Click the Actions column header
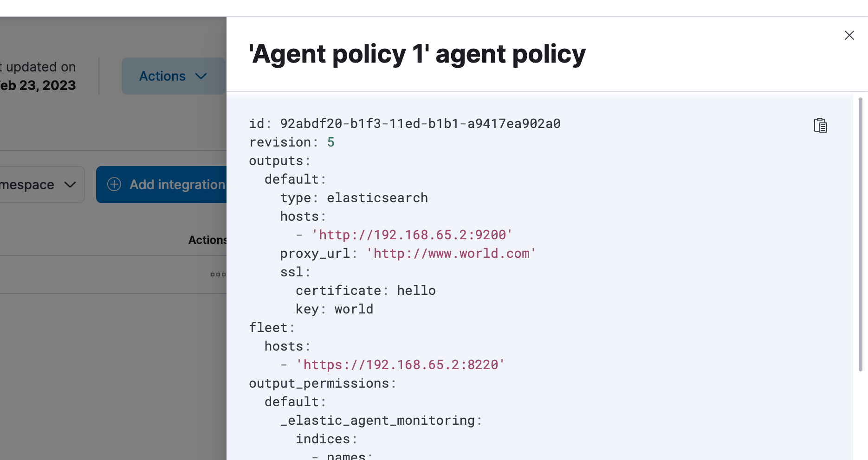 (207, 240)
